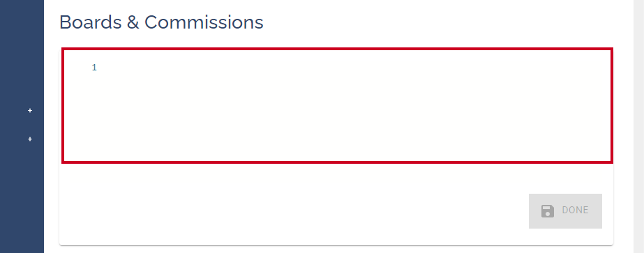This screenshot has width=644, height=253.
Task: Expand the lower plus item in sidebar
Action: tap(29, 139)
